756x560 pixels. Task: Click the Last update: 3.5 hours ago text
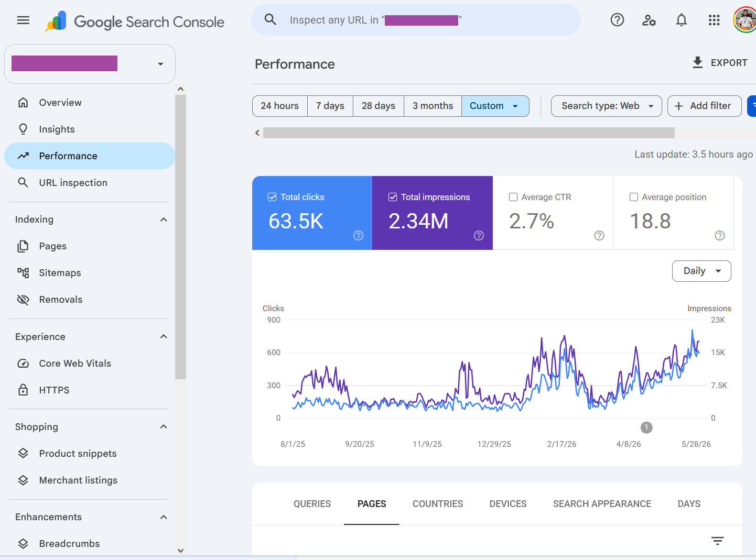[x=694, y=155]
